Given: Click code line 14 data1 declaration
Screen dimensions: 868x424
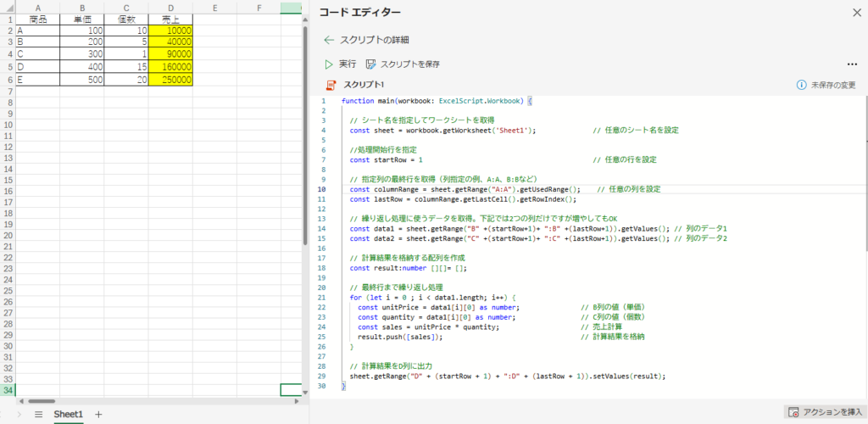Looking at the screenshot, I should (510, 229).
